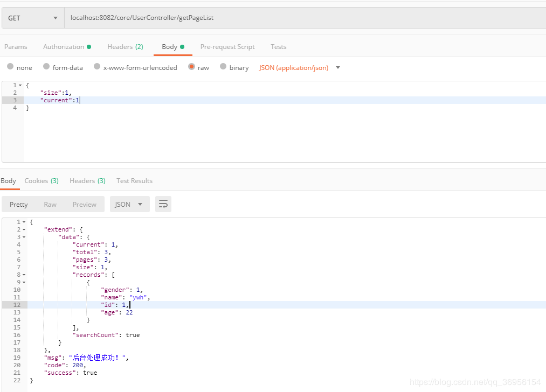Open the request Headers (2) tab
The image size is (546, 392).
126,47
